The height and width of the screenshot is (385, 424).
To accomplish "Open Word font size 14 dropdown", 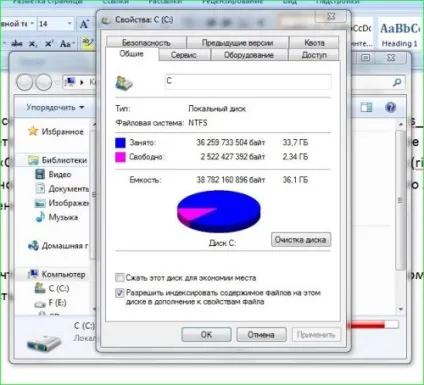I will (x=69, y=24).
